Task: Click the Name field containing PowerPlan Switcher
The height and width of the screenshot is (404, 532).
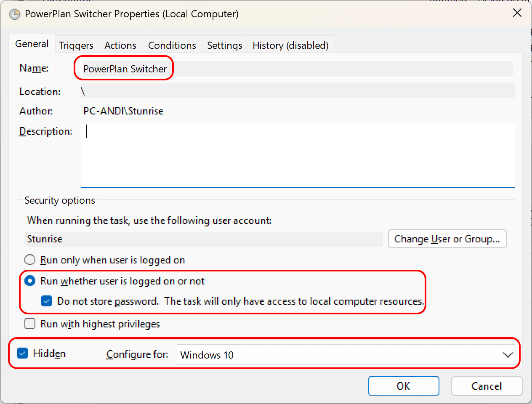Action: [x=298, y=69]
